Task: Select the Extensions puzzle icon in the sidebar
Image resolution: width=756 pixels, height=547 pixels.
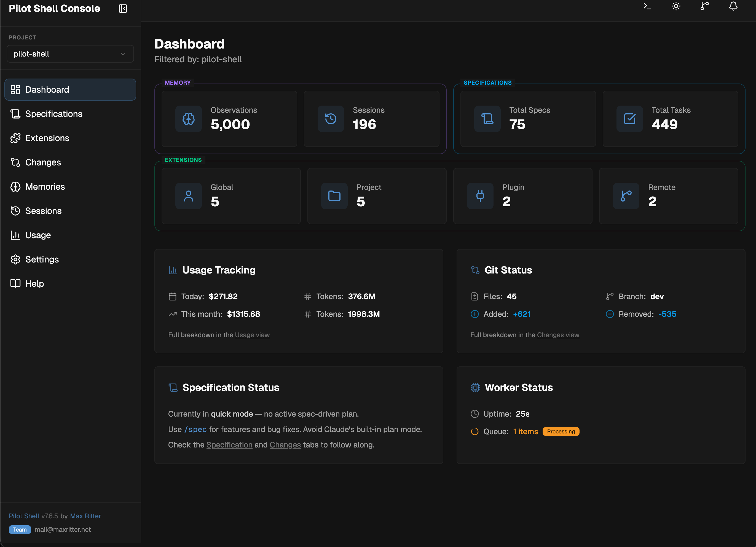Action: pos(15,138)
